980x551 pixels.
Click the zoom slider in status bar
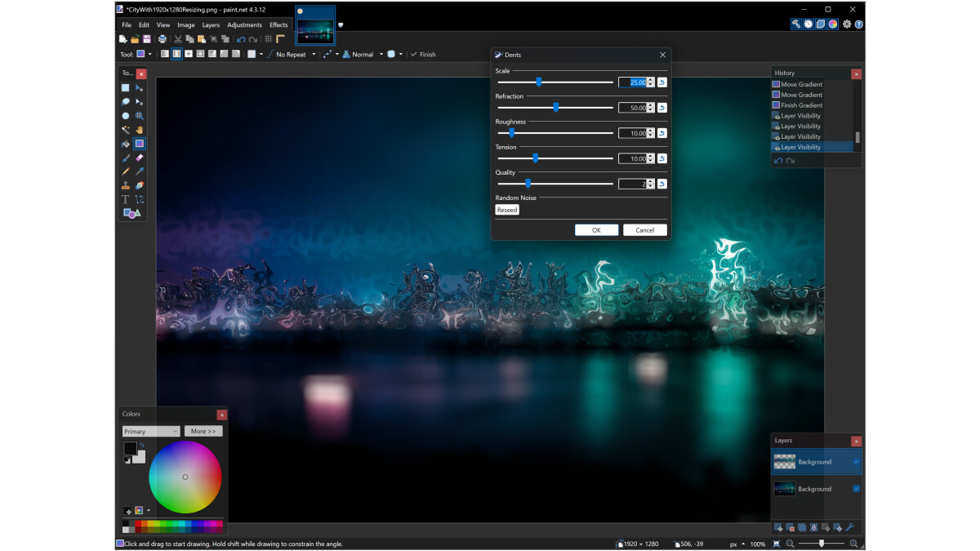tap(821, 544)
